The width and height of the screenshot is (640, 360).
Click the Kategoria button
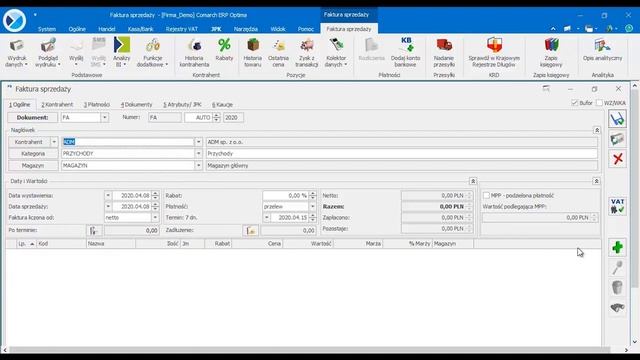click(x=33, y=154)
